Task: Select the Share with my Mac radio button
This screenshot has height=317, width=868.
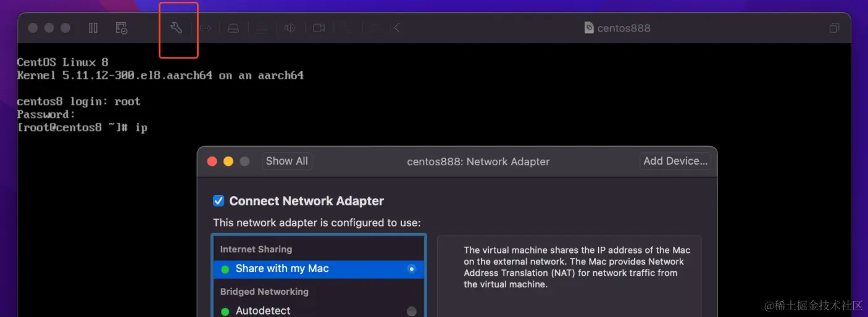Action: point(412,269)
